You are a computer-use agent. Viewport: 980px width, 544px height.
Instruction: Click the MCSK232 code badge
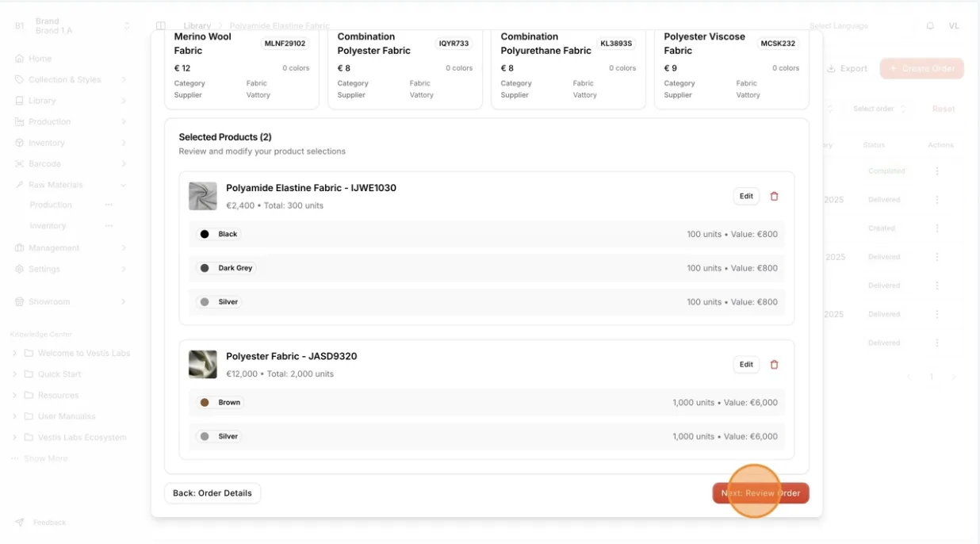[778, 44]
